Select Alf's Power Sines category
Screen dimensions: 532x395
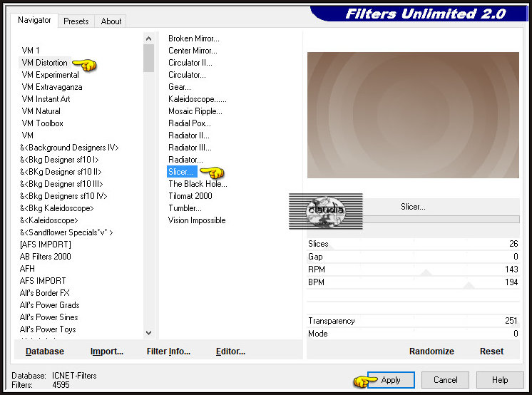(x=49, y=317)
